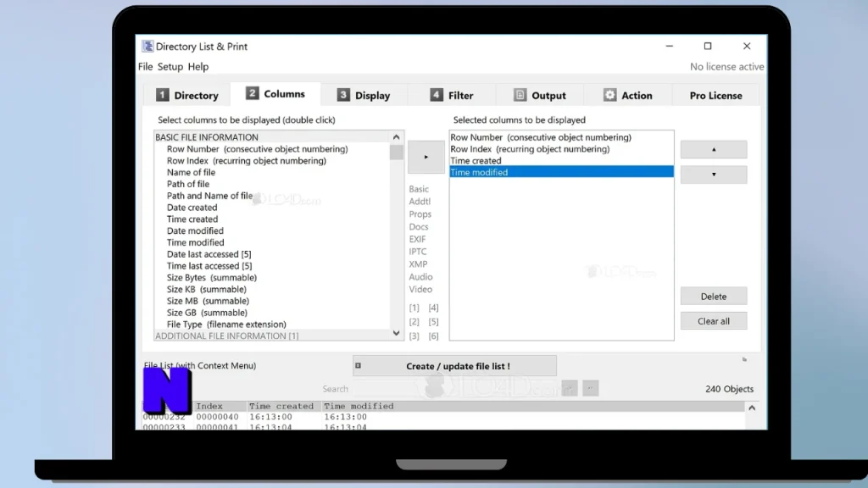Click Create / update file list button
The image size is (868, 488).
454,366
